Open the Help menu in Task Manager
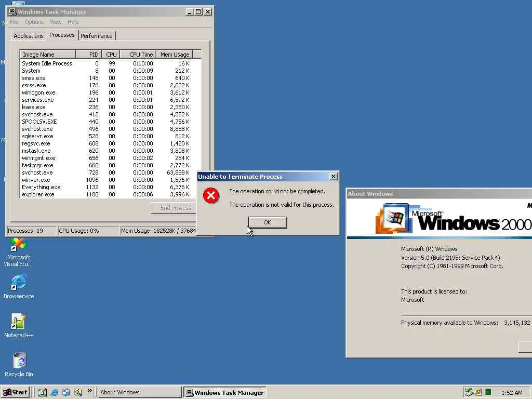This screenshot has width=532, height=399. (73, 22)
